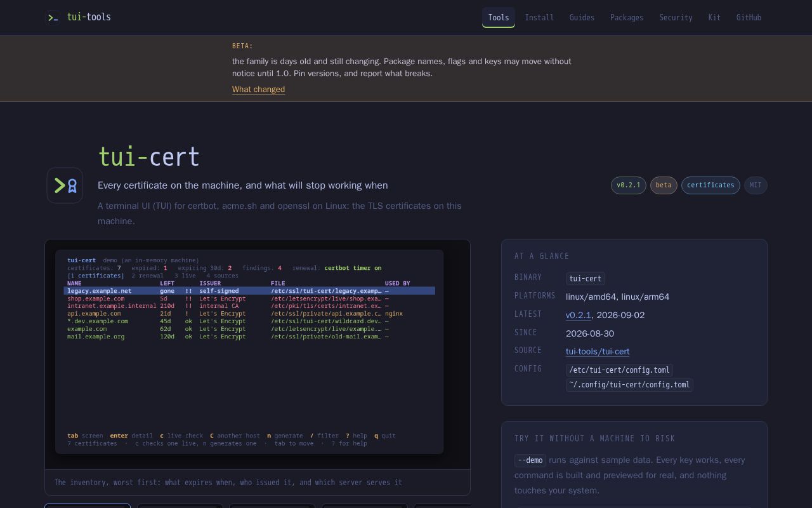This screenshot has width=812, height=508.
Task: Open the Security nav item
Action: pos(676,18)
